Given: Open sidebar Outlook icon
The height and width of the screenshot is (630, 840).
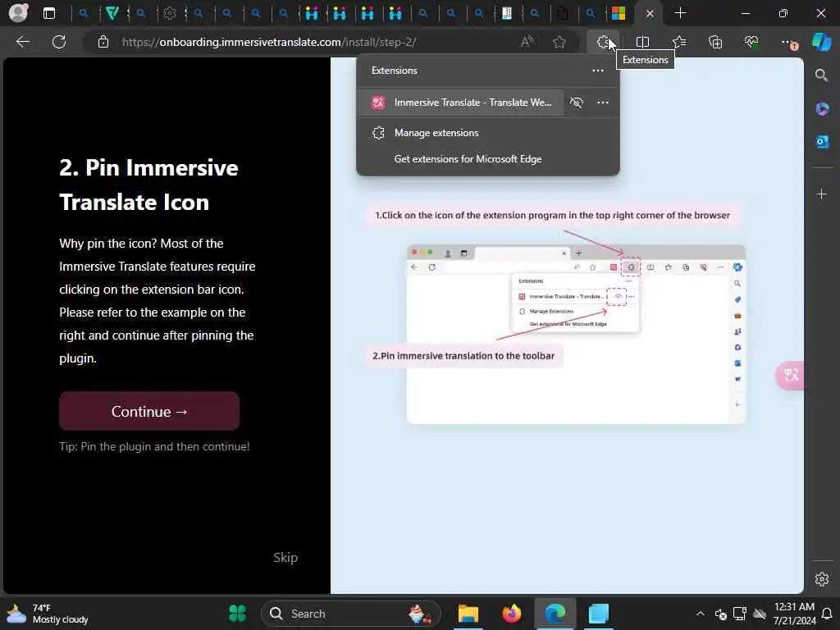Looking at the screenshot, I should pyautogui.click(x=822, y=141).
